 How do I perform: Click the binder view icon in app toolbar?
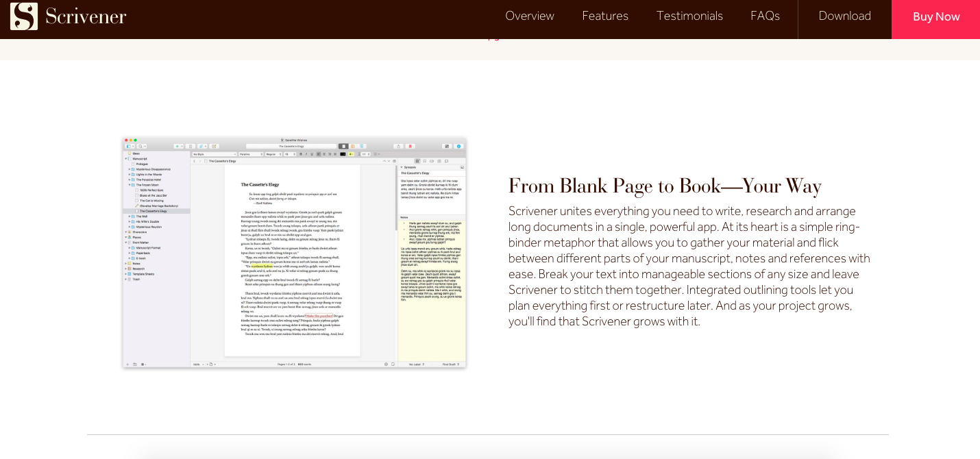tap(130, 146)
